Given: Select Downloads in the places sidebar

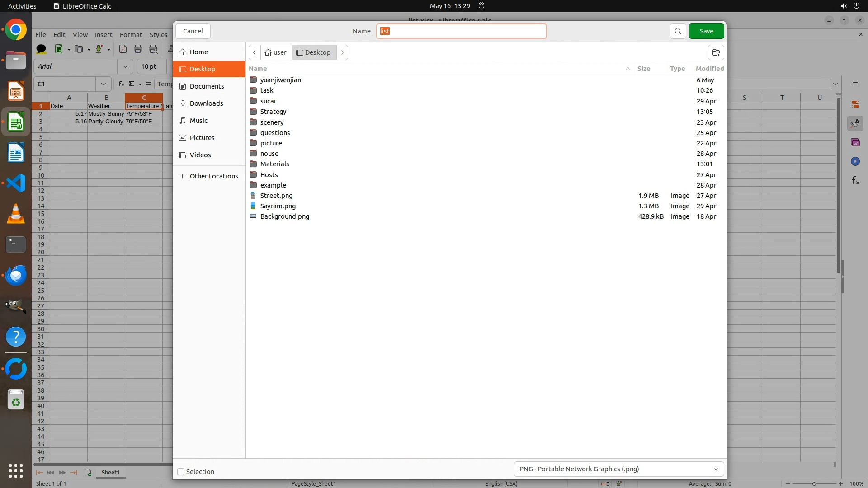Looking at the screenshot, I should coord(206,103).
